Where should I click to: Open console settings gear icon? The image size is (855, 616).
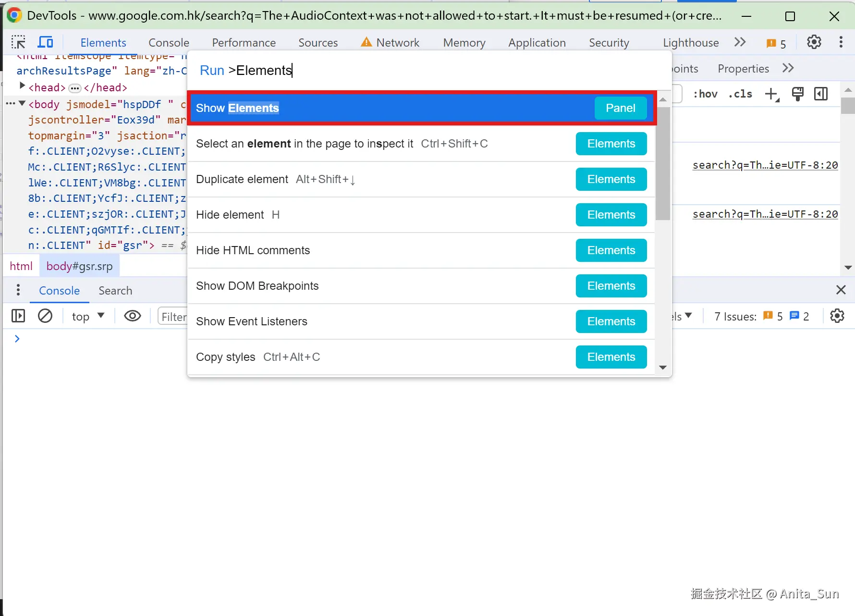[x=837, y=316]
